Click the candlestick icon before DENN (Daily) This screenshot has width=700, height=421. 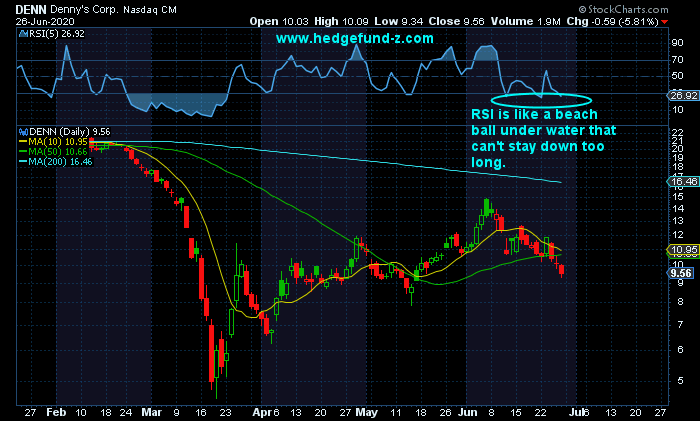[24, 132]
